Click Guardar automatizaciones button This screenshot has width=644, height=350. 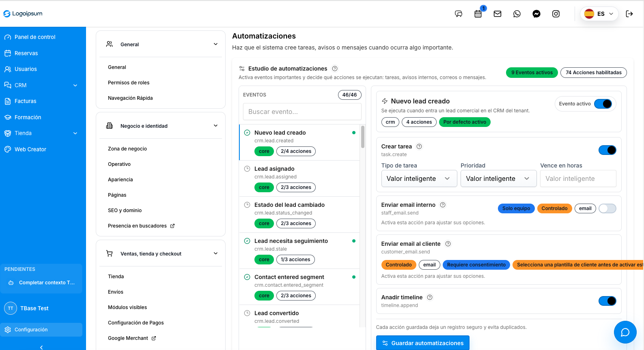[x=423, y=343]
